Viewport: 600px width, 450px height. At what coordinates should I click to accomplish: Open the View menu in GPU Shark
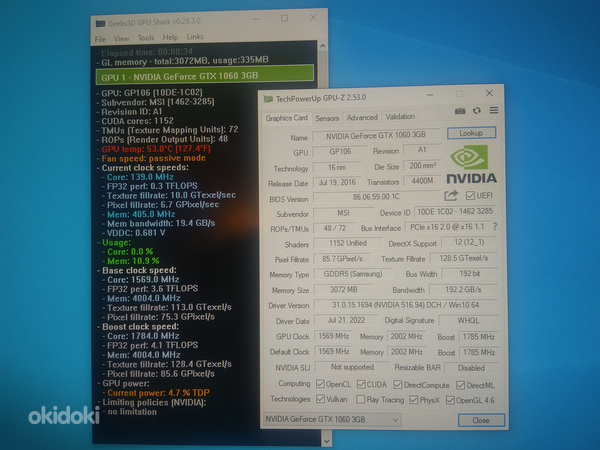point(121,39)
